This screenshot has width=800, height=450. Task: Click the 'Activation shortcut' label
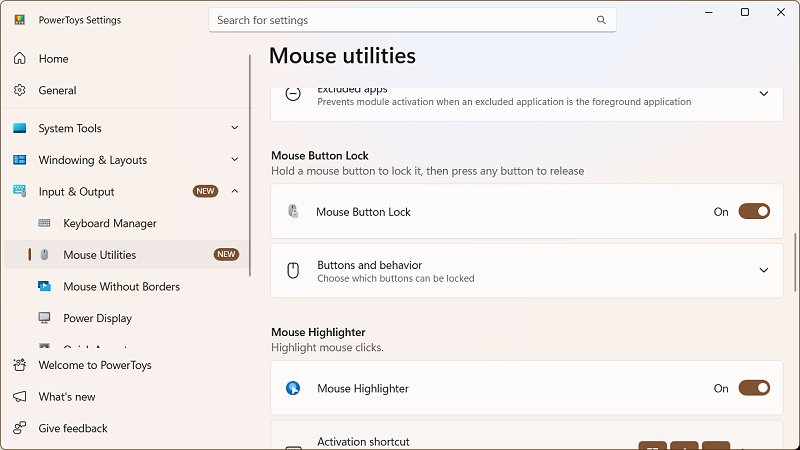[363, 442]
